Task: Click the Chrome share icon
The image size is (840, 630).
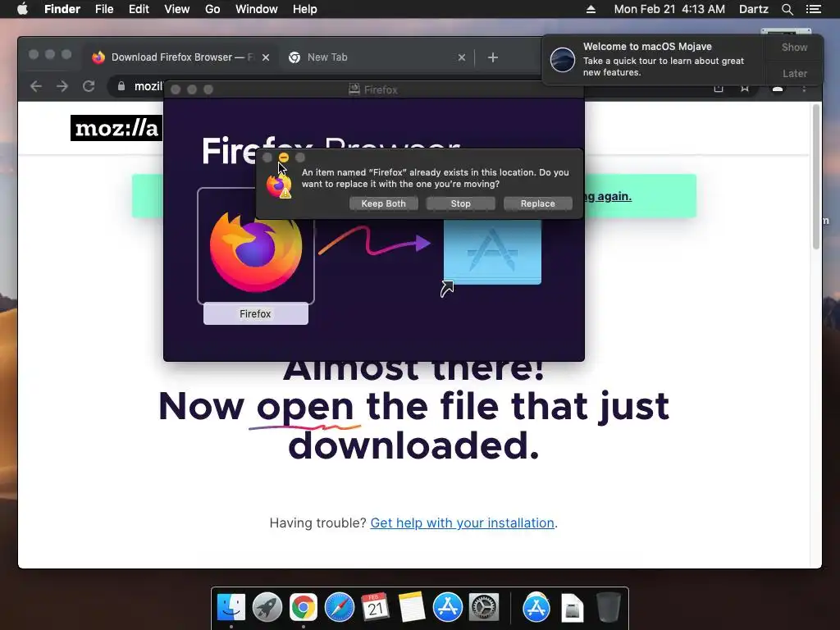Action: [719, 88]
